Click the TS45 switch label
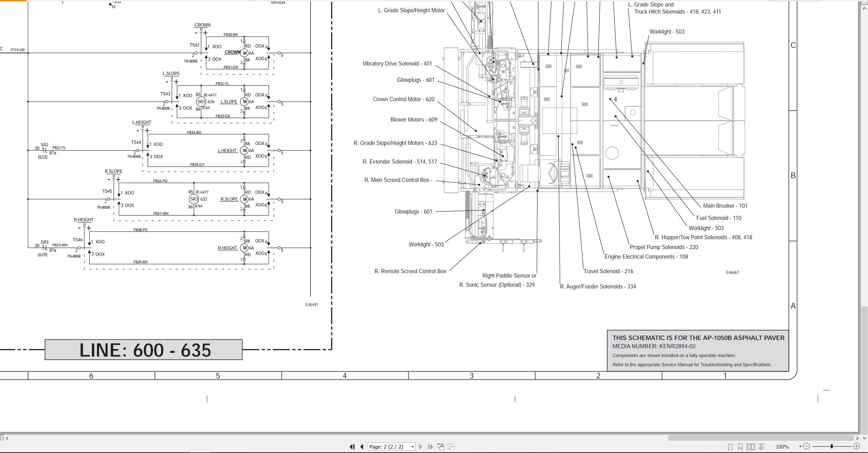Viewport: 868px width, 453px height. pyautogui.click(x=107, y=191)
